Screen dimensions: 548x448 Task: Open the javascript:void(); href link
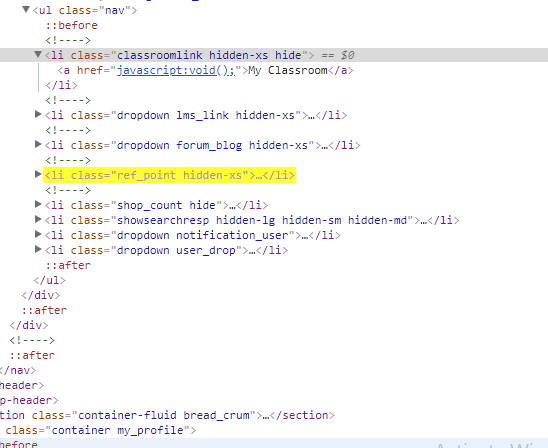(x=176, y=70)
